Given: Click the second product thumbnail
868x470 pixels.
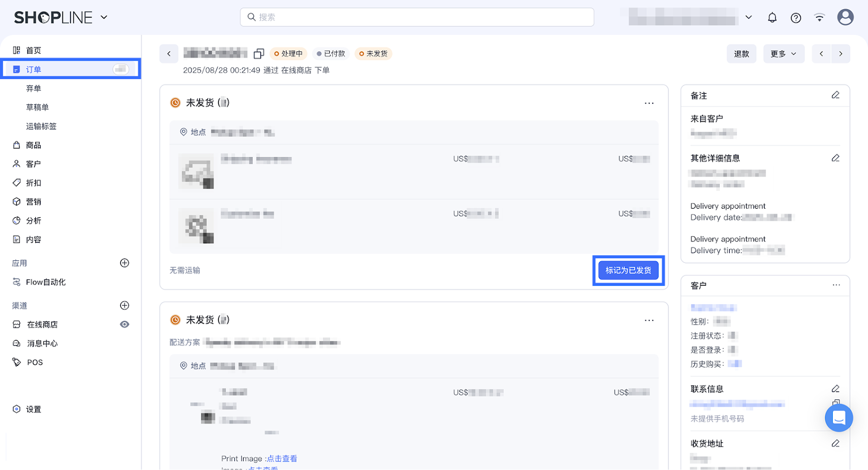Looking at the screenshot, I should point(196,226).
